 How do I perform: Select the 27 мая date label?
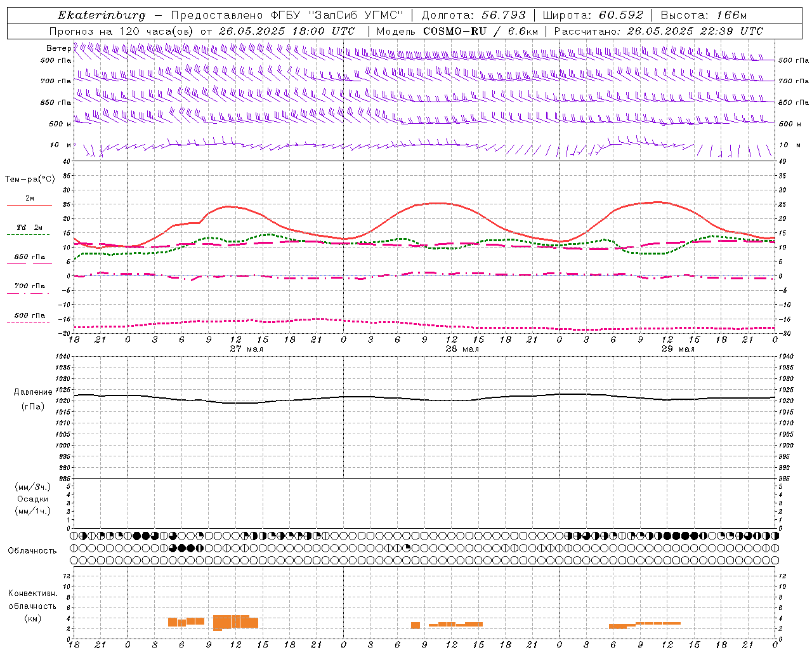[x=246, y=349]
